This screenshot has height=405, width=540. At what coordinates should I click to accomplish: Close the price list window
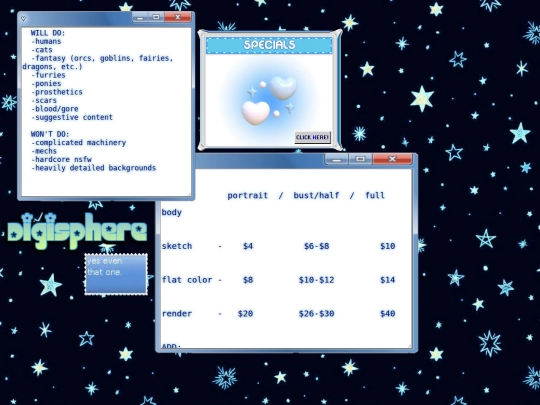pyautogui.click(x=392, y=159)
